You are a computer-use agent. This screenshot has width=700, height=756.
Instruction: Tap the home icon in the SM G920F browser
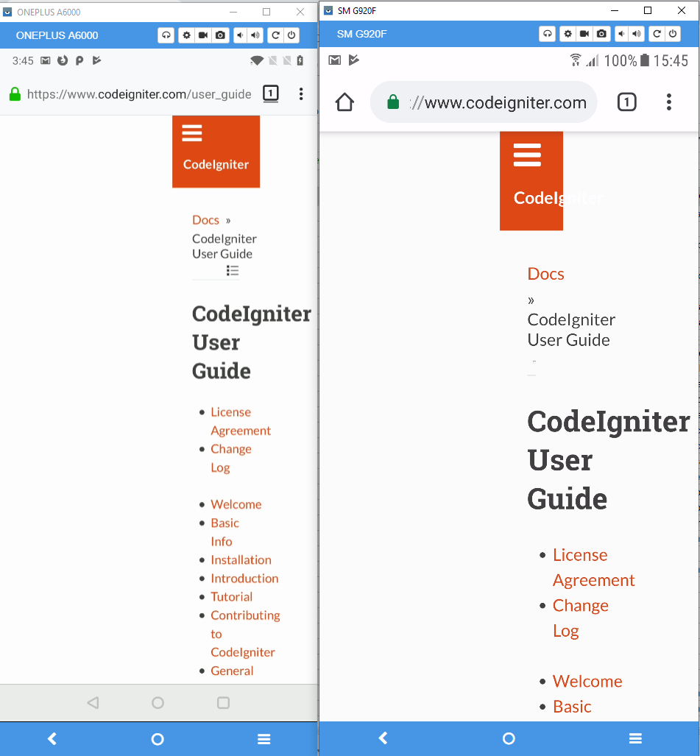(x=344, y=102)
